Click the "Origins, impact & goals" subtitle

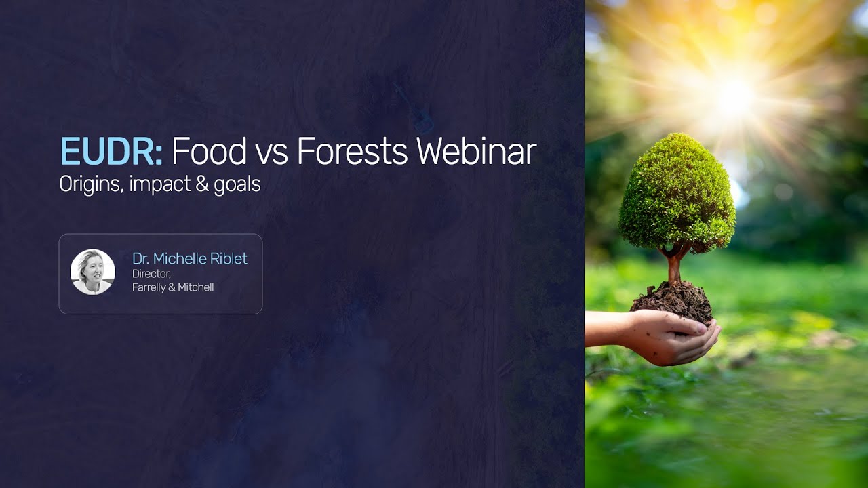[160, 184]
